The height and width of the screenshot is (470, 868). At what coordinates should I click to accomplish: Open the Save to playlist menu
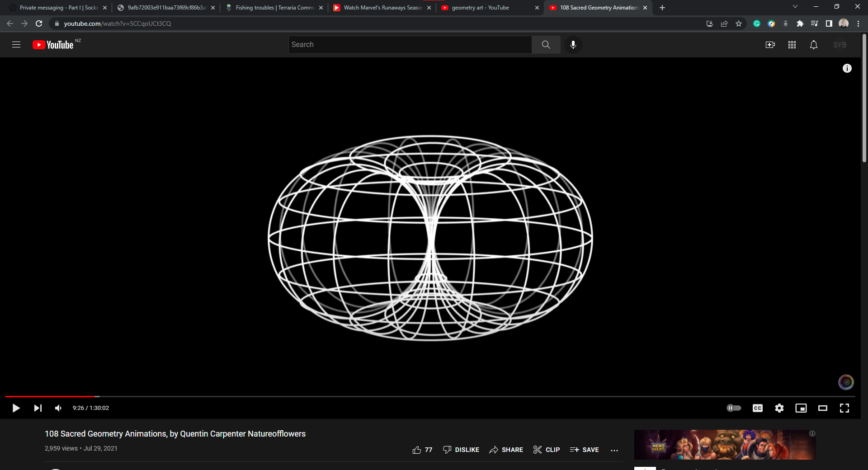pos(585,450)
